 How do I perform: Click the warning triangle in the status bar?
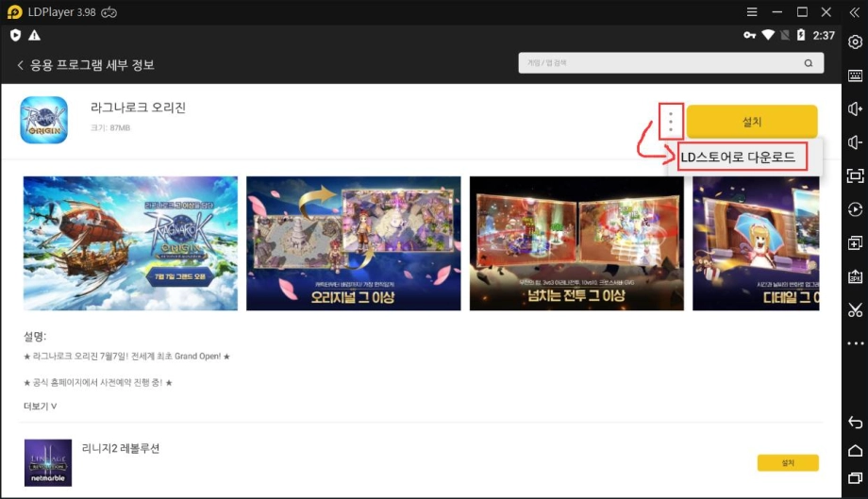[34, 36]
